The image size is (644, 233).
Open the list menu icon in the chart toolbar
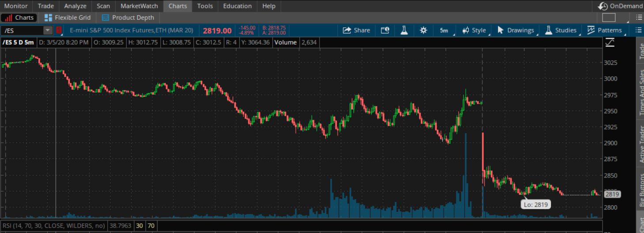pyautogui.click(x=638, y=30)
